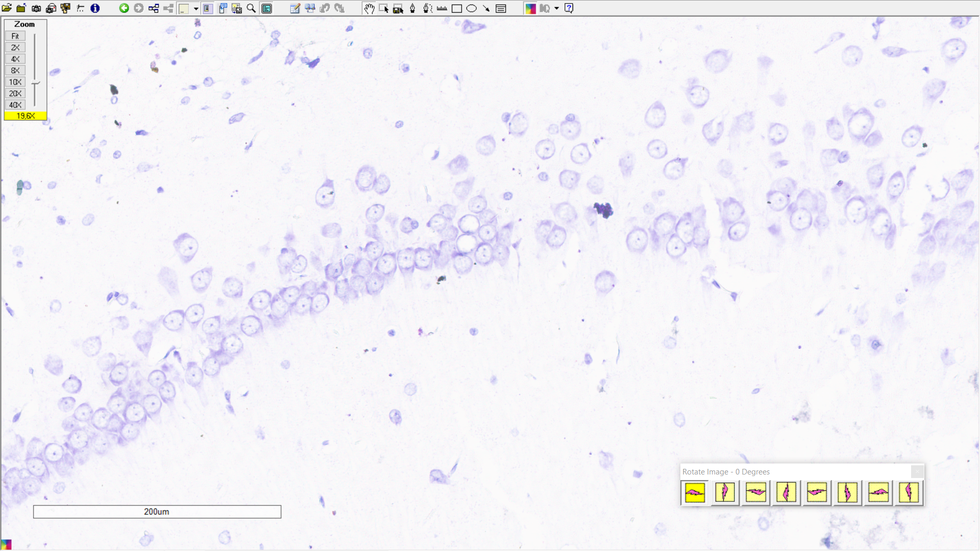The width and height of the screenshot is (980, 551).
Task: Click the yellow 19.6X zoom value
Action: tap(26, 116)
